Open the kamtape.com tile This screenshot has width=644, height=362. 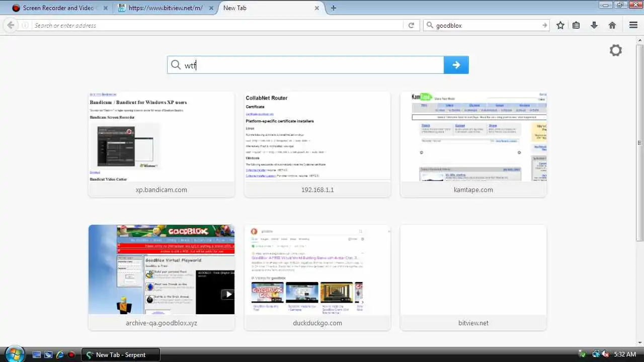tap(473, 144)
